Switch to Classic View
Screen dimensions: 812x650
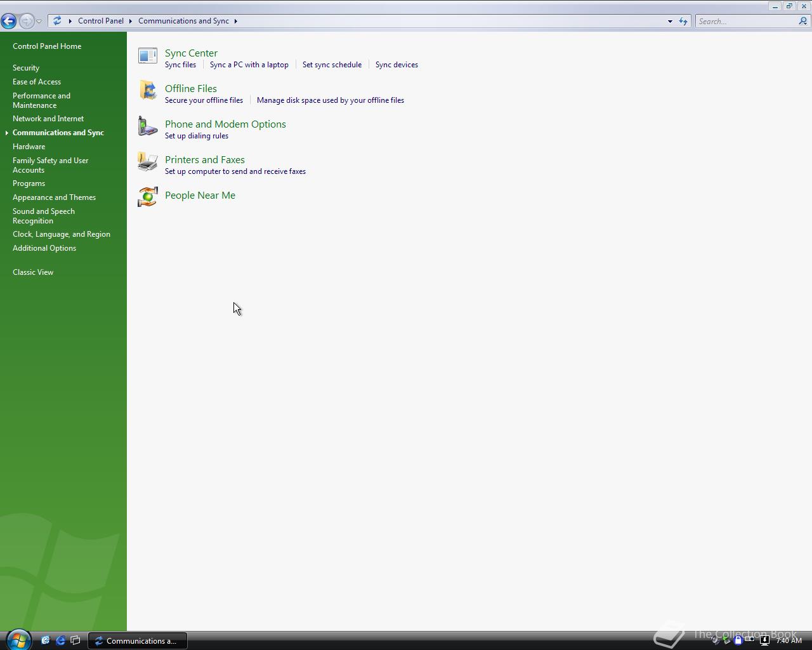click(33, 272)
